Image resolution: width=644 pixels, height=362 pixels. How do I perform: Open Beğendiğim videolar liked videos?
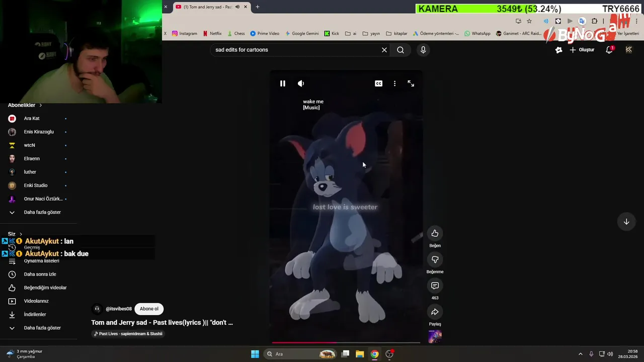coord(38,288)
